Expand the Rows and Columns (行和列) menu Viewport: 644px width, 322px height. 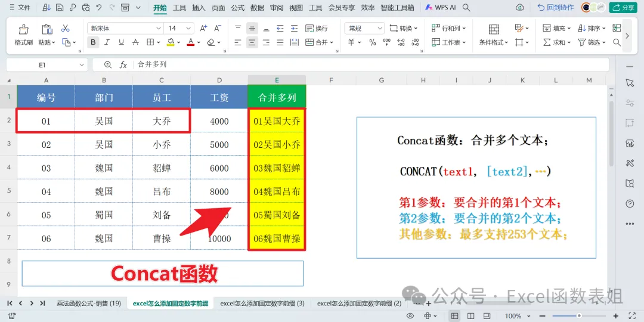point(448,29)
